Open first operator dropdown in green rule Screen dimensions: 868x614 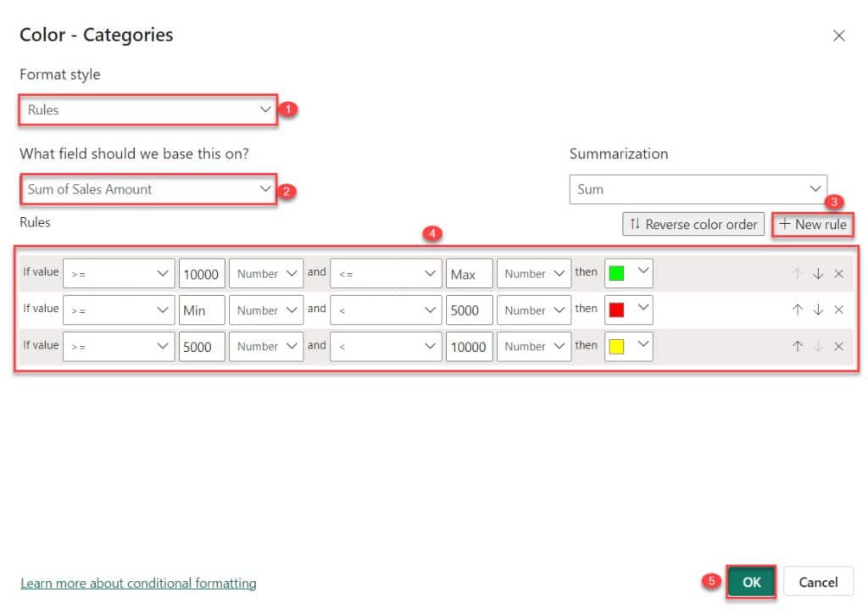point(119,274)
